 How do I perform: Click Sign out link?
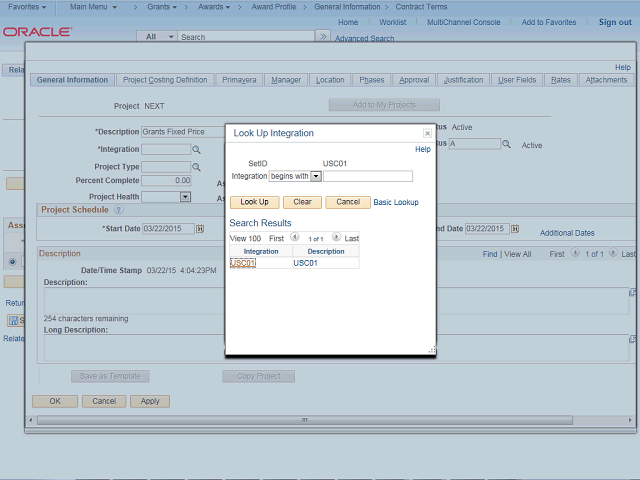pyautogui.click(x=615, y=22)
